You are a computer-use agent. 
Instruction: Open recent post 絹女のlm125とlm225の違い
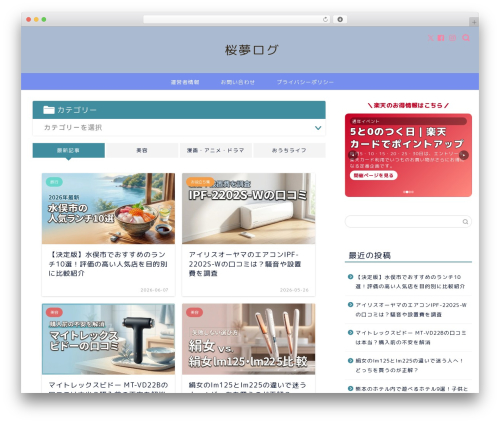[409, 366]
